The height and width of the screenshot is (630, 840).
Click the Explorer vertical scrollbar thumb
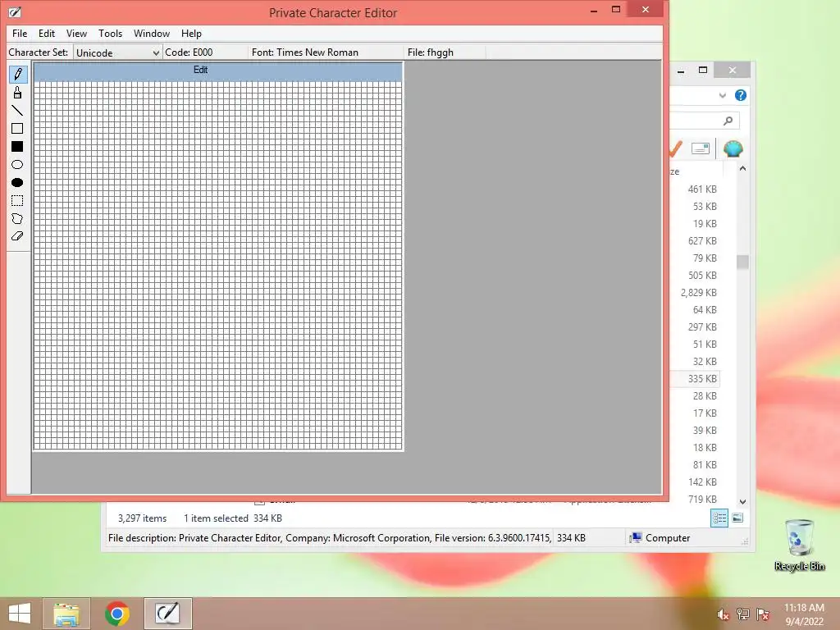click(x=742, y=262)
